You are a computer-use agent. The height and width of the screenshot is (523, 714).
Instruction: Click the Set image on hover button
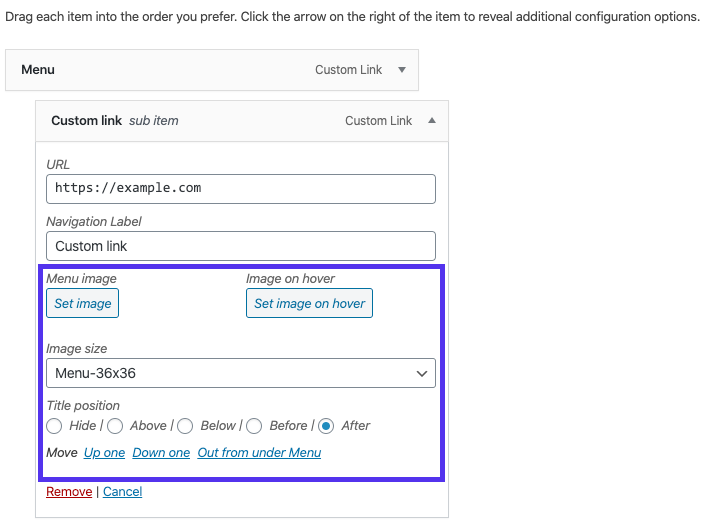tap(309, 303)
